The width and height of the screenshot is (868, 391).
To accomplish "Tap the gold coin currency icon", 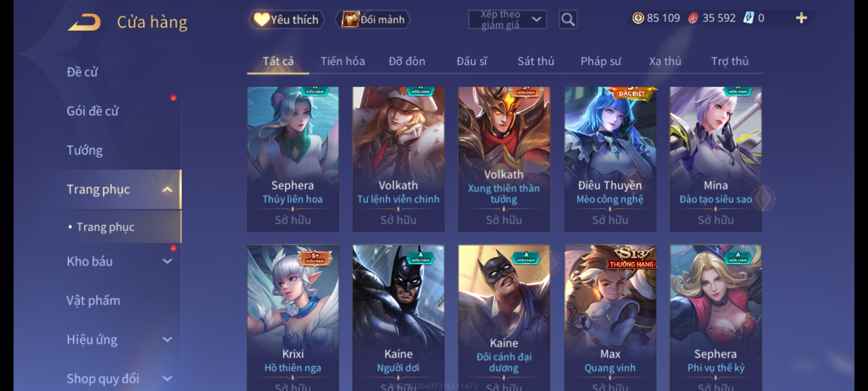I will point(638,18).
